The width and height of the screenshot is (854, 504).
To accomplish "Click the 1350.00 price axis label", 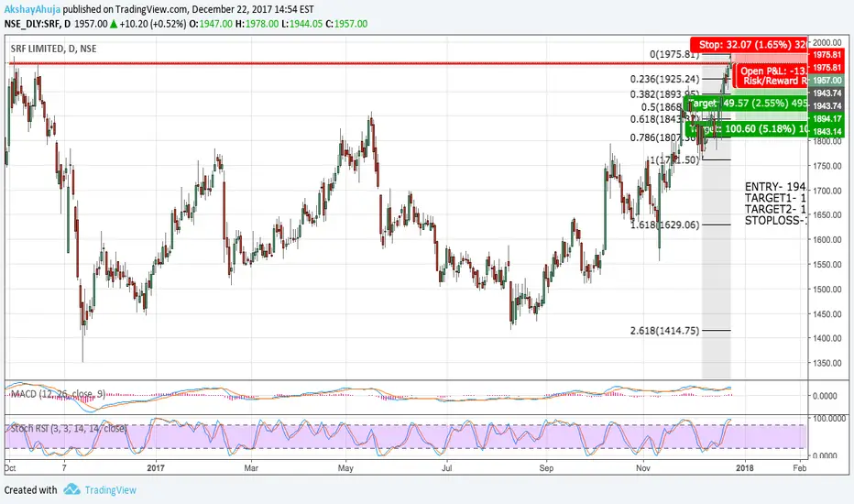I will click(827, 363).
